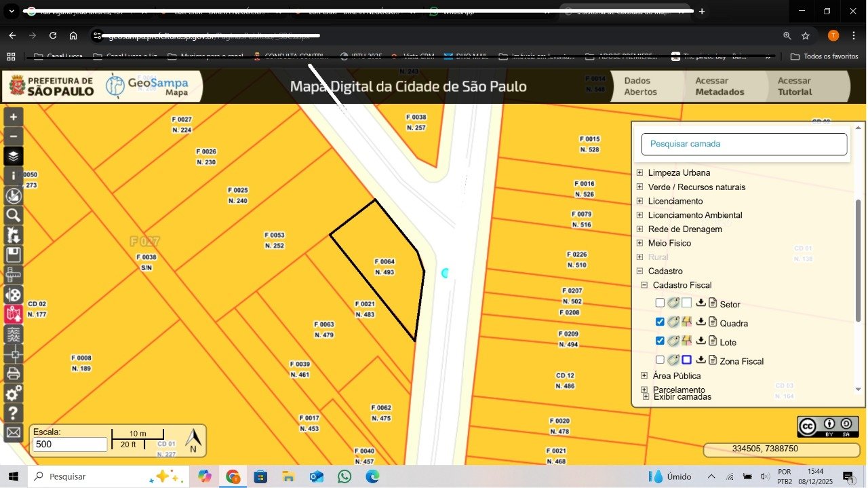Click the Acessar Tutorial link
This screenshot has width=868, height=488.
794,86
